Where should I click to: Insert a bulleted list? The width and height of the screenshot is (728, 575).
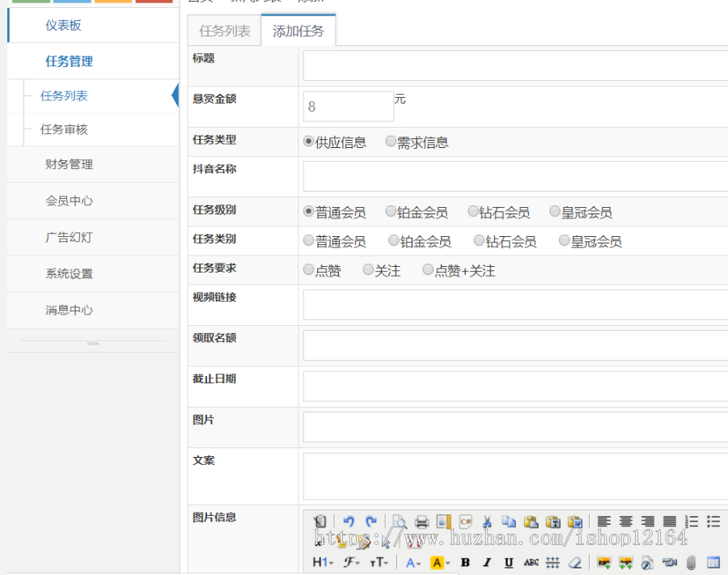713,522
